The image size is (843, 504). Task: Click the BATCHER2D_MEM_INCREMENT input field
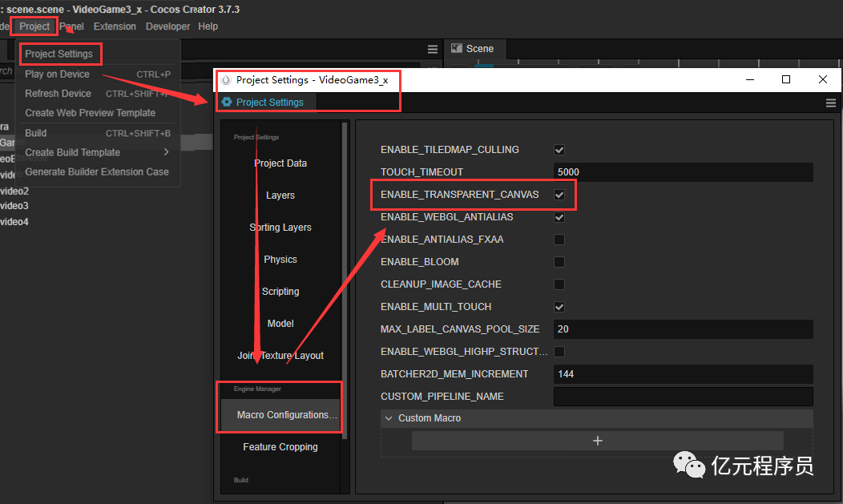point(683,374)
